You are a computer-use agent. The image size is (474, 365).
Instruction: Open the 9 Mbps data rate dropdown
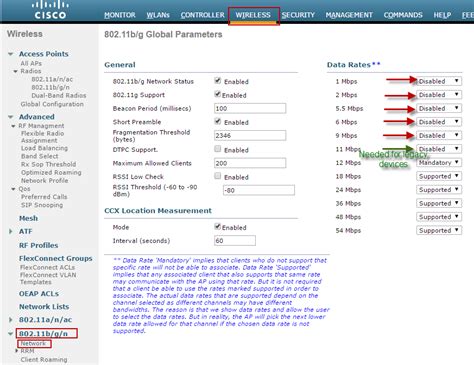(439, 135)
